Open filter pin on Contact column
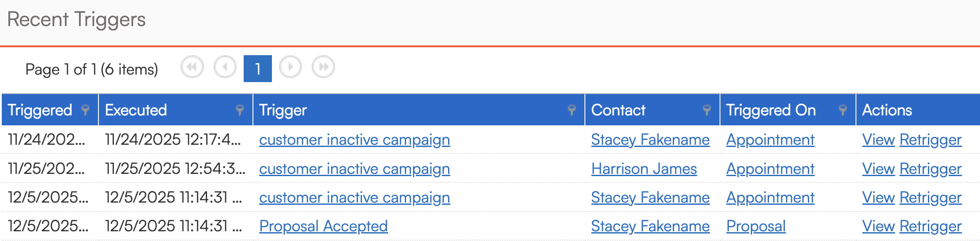Image resolution: width=980 pixels, height=241 pixels. click(x=707, y=110)
